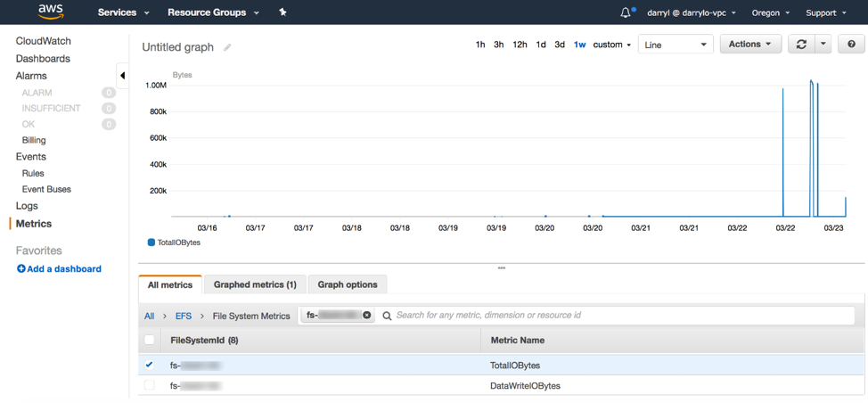Open Billing alarms in the sidebar

coord(34,140)
